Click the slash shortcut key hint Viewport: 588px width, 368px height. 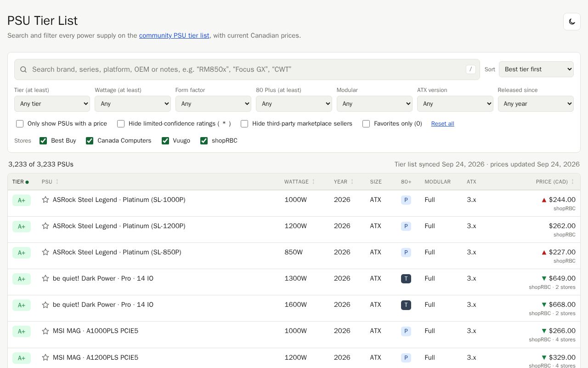tap(470, 69)
